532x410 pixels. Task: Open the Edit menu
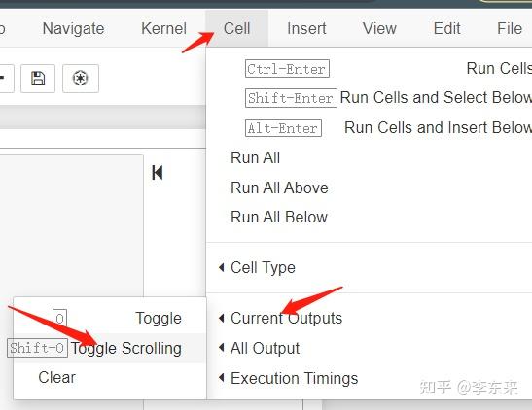point(446,28)
